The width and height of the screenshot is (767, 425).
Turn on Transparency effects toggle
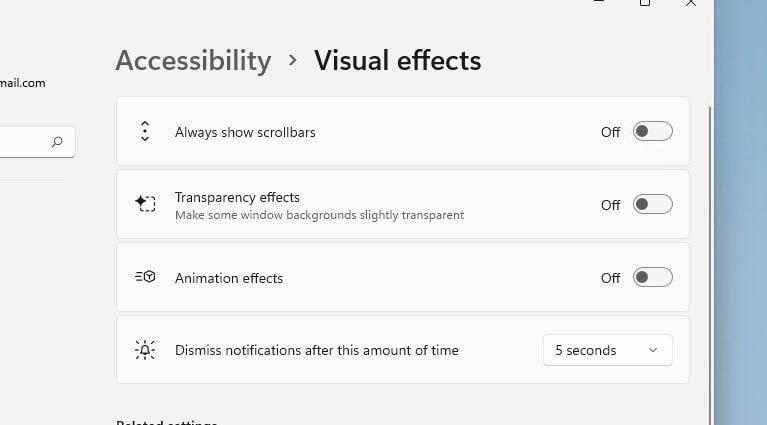click(652, 204)
